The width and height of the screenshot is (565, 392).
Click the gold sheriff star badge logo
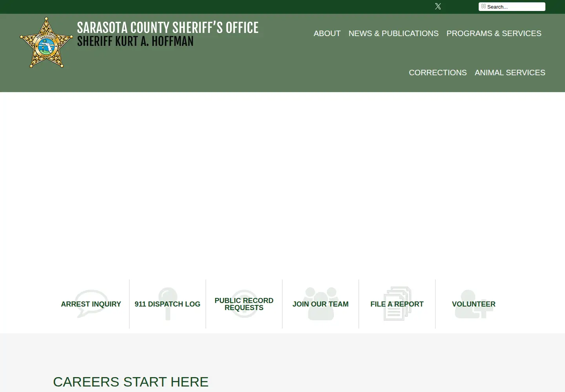tap(46, 42)
